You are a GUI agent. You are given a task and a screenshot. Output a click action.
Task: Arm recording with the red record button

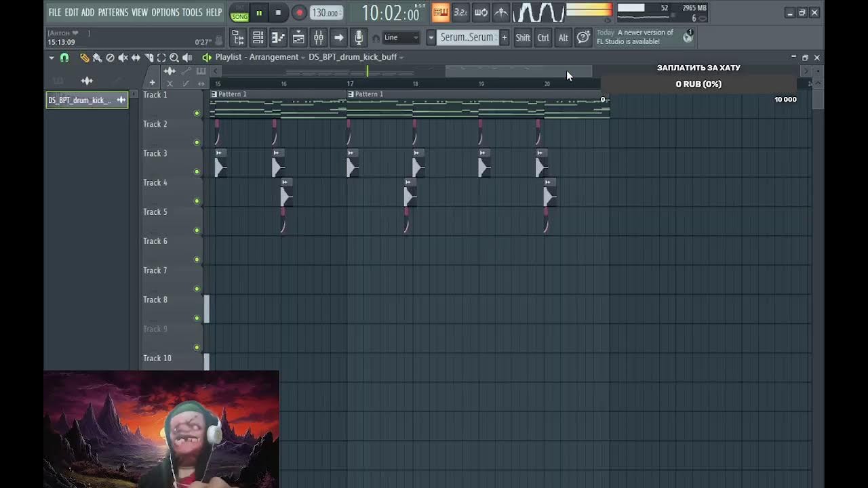(299, 13)
